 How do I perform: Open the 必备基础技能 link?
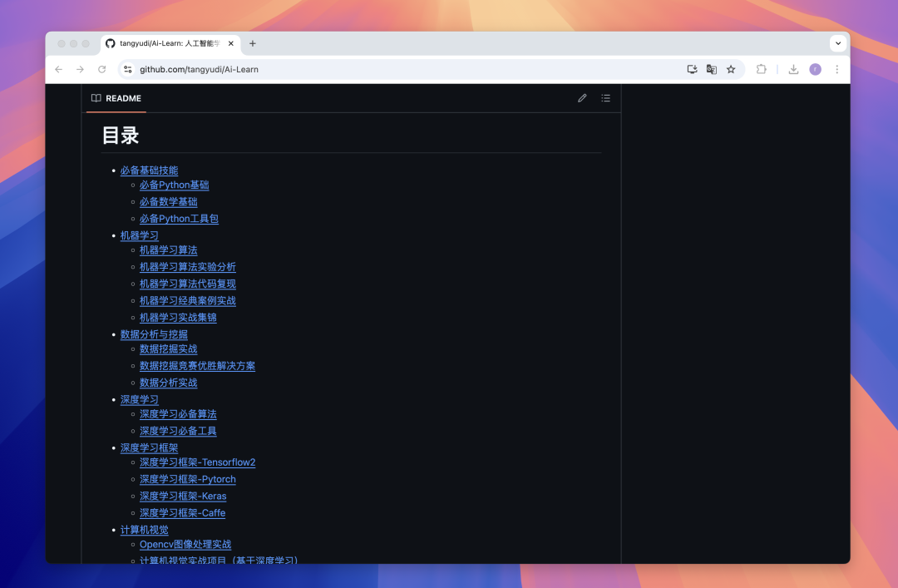point(149,170)
